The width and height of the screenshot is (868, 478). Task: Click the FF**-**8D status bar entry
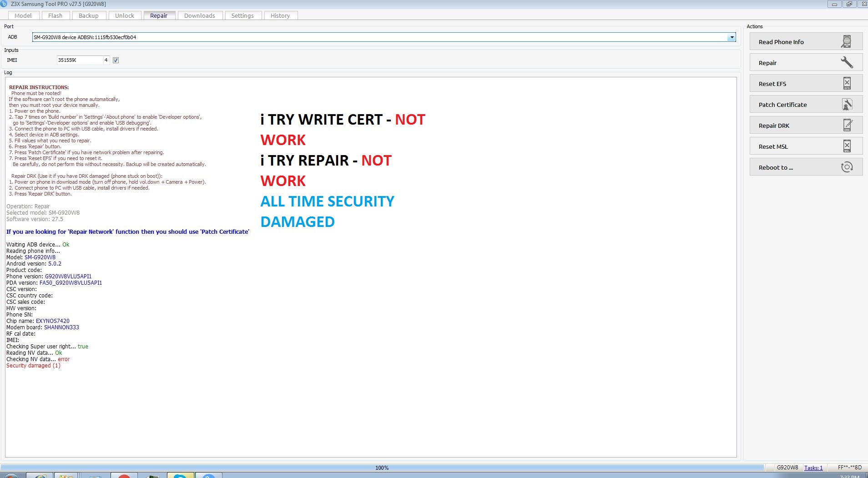click(x=850, y=468)
